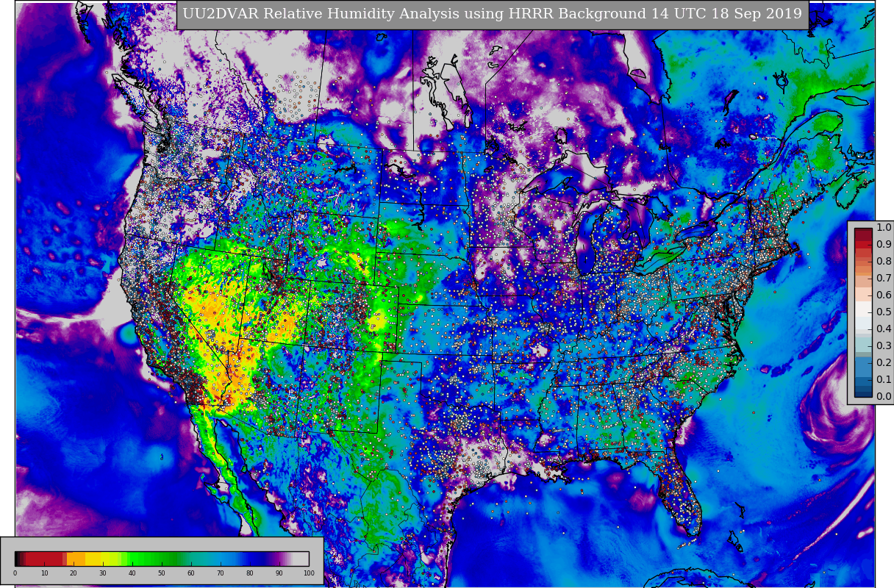
Task: Click the "20" tick label on humidity colorbar
Action: click(x=74, y=573)
